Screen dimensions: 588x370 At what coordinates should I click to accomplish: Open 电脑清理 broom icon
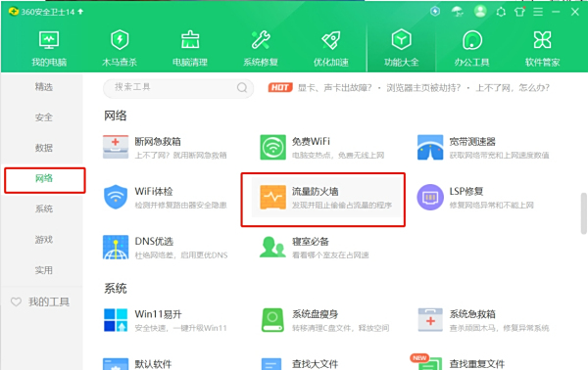point(190,40)
